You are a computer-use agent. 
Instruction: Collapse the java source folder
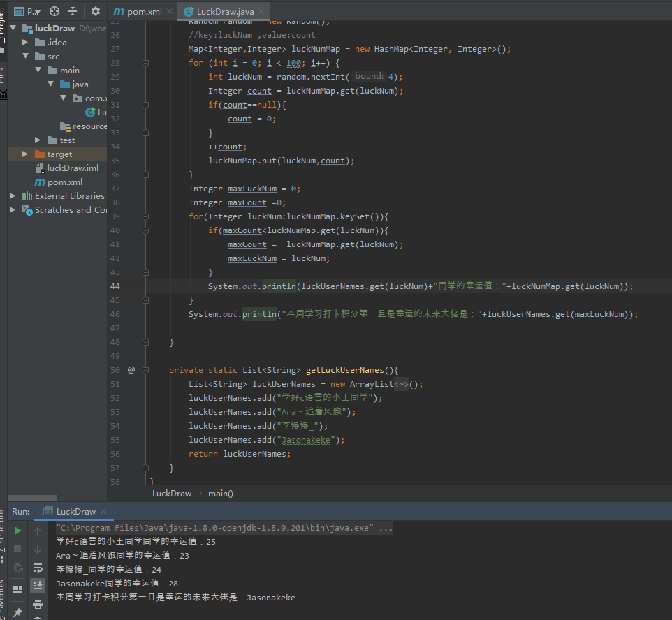coord(50,84)
